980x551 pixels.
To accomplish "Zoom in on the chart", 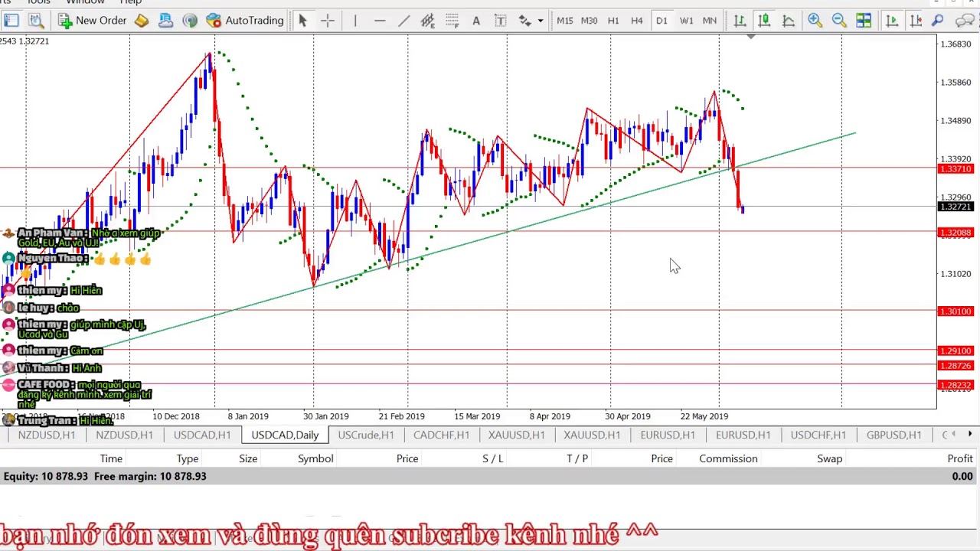I will pyautogui.click(x=815, y=21).
